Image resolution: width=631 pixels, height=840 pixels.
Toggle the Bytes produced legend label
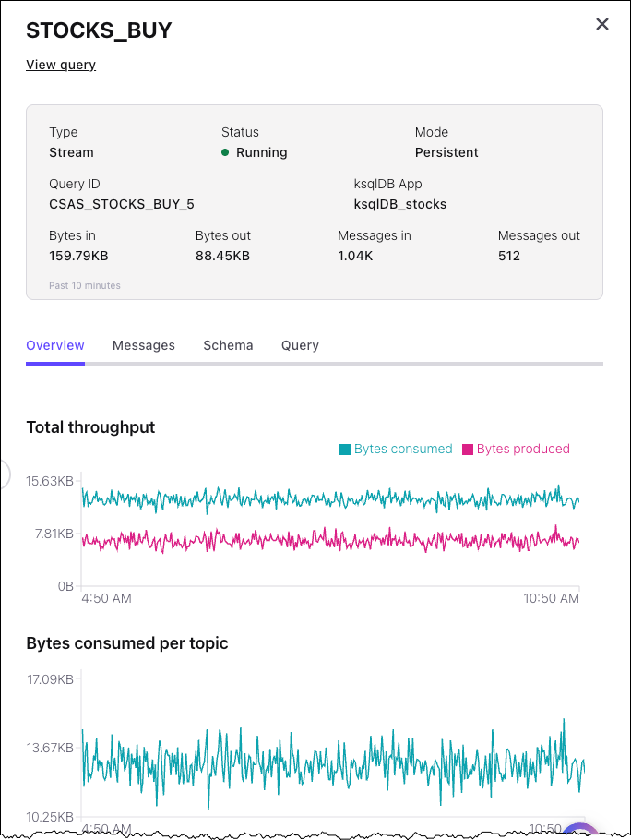[x=523, y=450]
